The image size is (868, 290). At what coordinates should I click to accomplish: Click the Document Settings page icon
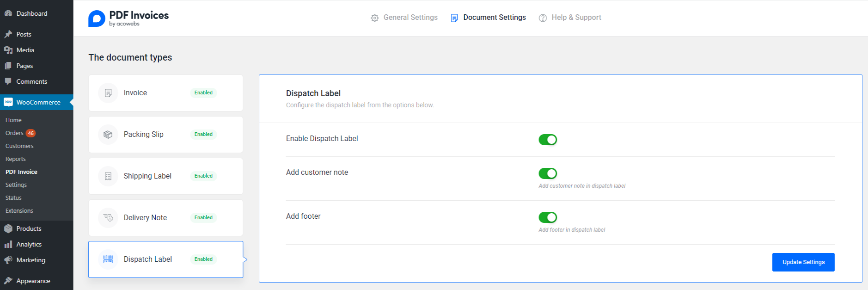pyautogui.click(x=454, y=18)
